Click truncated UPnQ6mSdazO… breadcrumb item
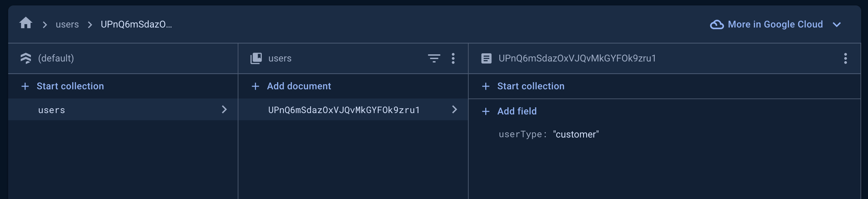Viewport: 868px width, 199px height. [136, 24]
